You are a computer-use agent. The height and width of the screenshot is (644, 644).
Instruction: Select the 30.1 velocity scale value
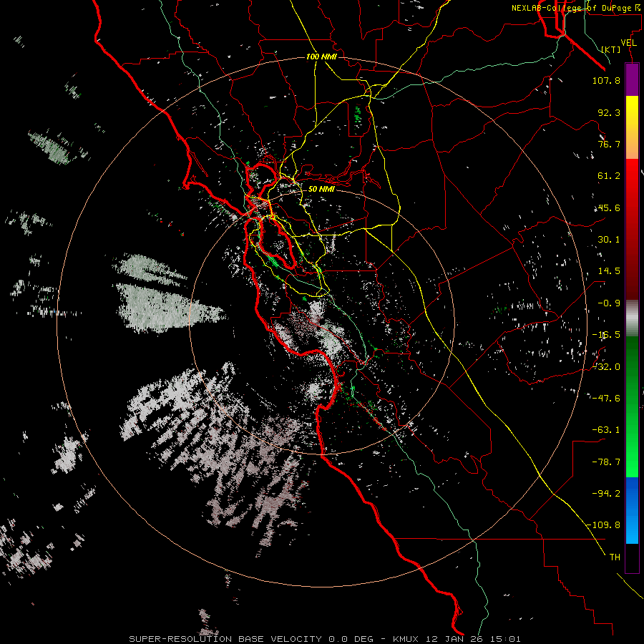(609, 240)
